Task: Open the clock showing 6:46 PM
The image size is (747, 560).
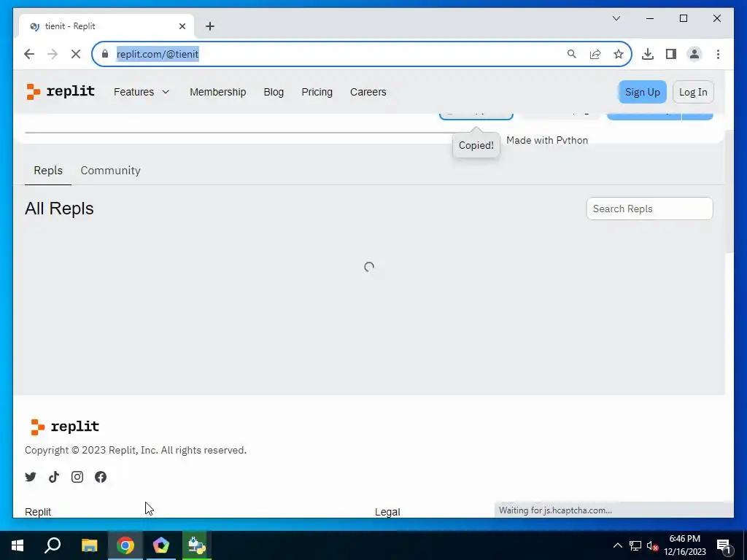Action: pos(684,545)
